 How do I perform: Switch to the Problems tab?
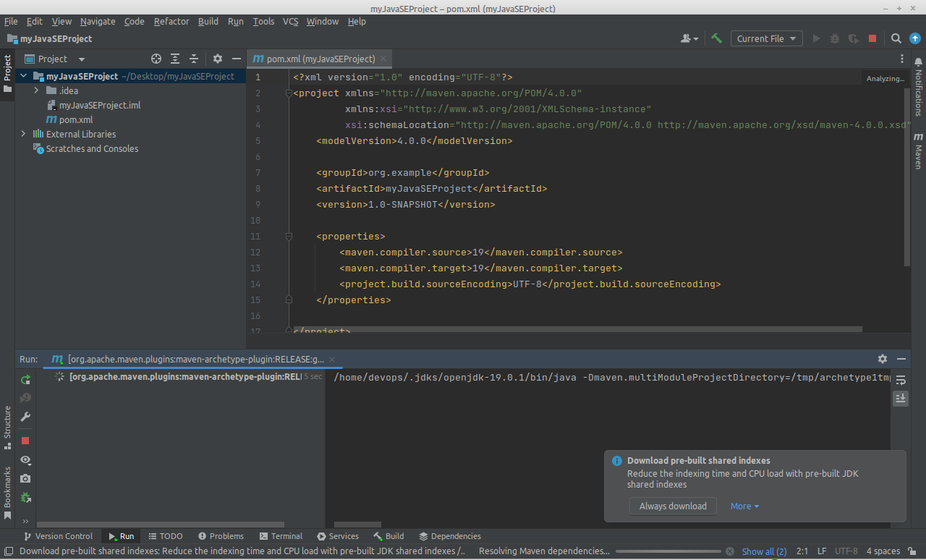coord(220,536)
